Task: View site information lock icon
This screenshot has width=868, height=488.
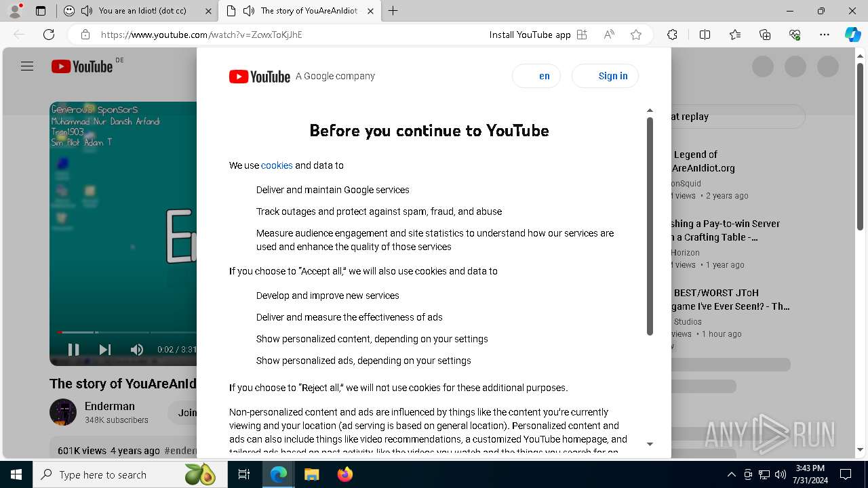Action: [x=85, y=35]
